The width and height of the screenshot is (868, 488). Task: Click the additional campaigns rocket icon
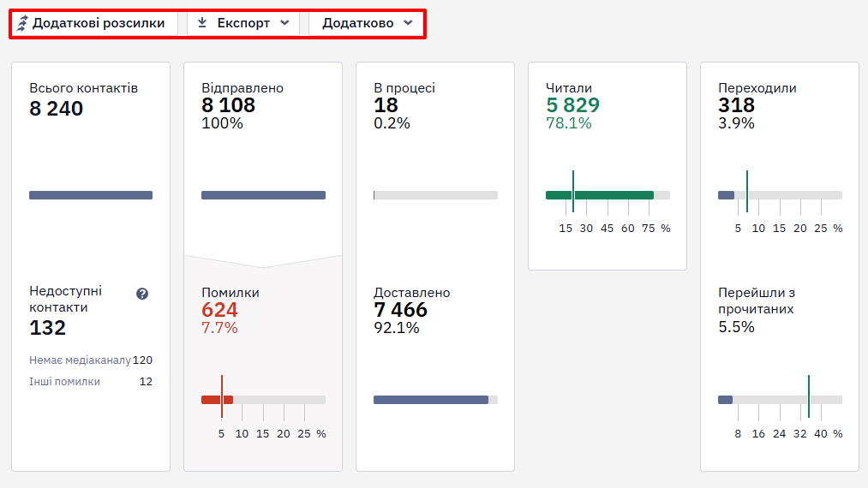click(22, 23)
